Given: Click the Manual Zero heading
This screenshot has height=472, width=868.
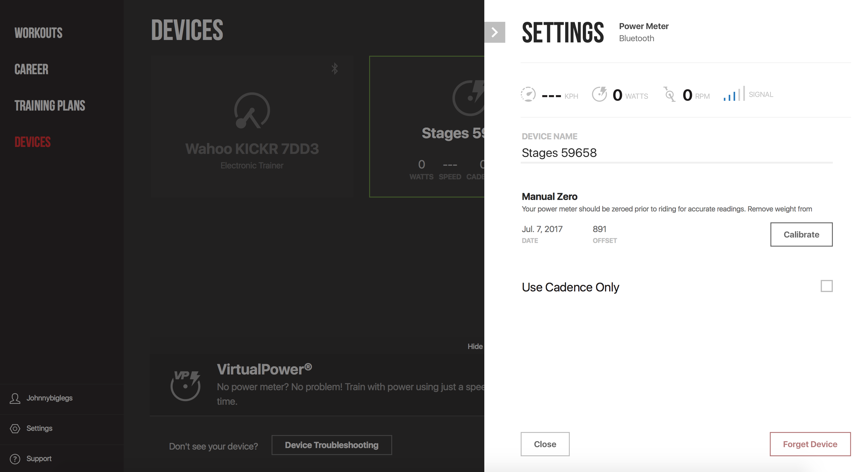Looking at the screenshot, I should [549, 197].
